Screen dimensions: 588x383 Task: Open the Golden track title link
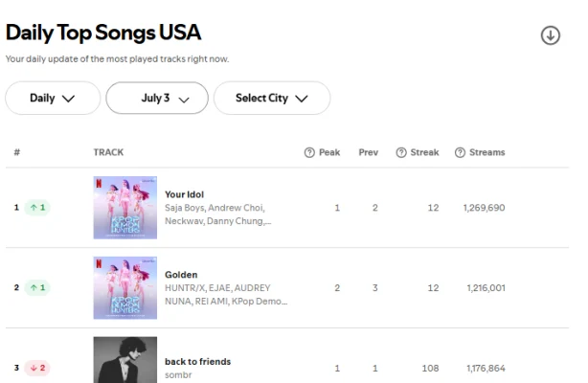coord(181,275)
